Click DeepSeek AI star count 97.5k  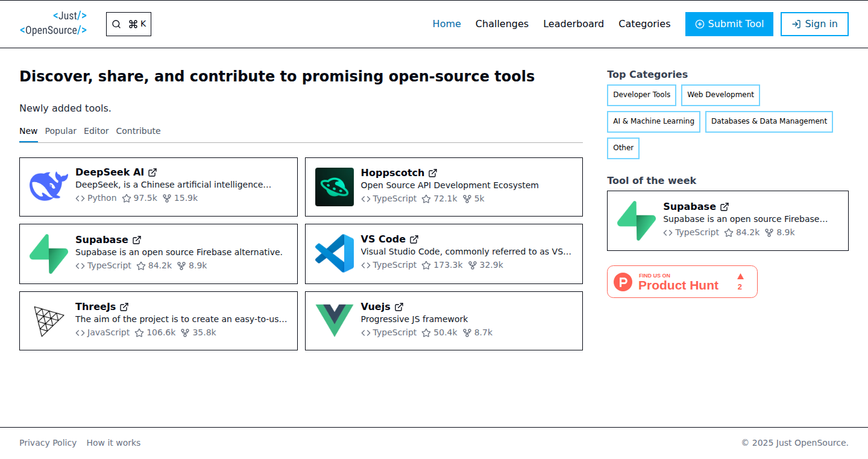pos(140,198)
